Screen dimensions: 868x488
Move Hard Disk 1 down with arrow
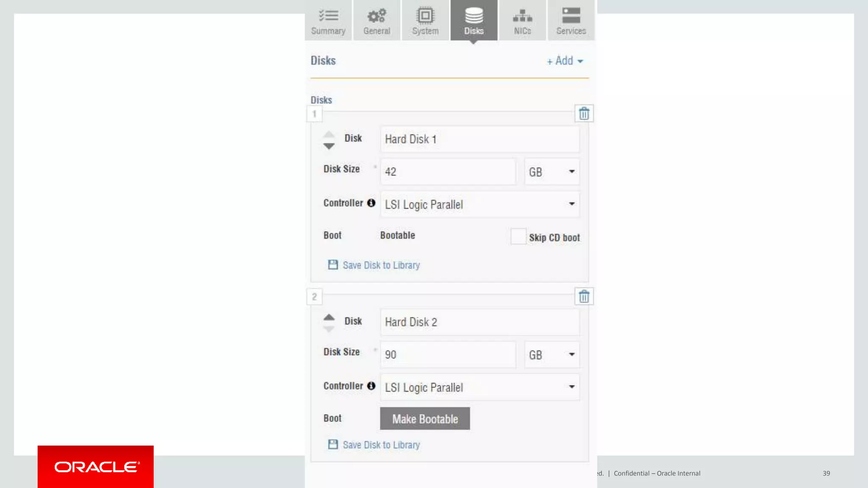pyautogui.click(x=329, y=146)
